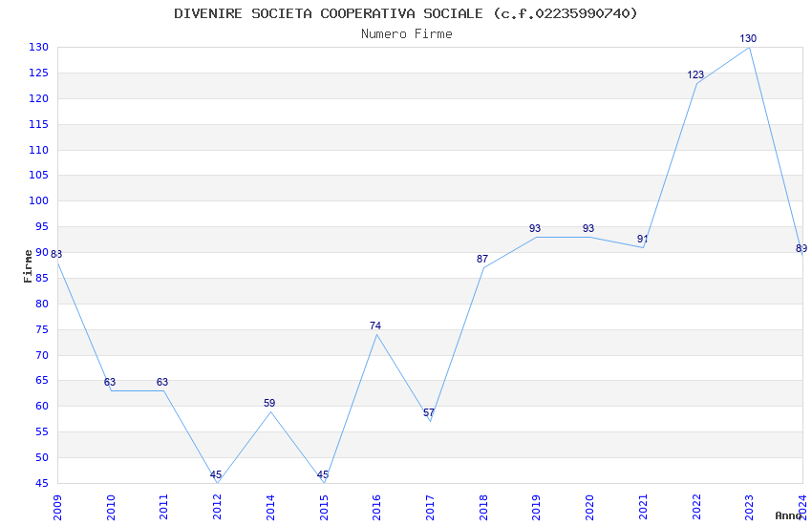Click the Anno x-axis title
Screen dimensions: 812x525
(788, 515)
